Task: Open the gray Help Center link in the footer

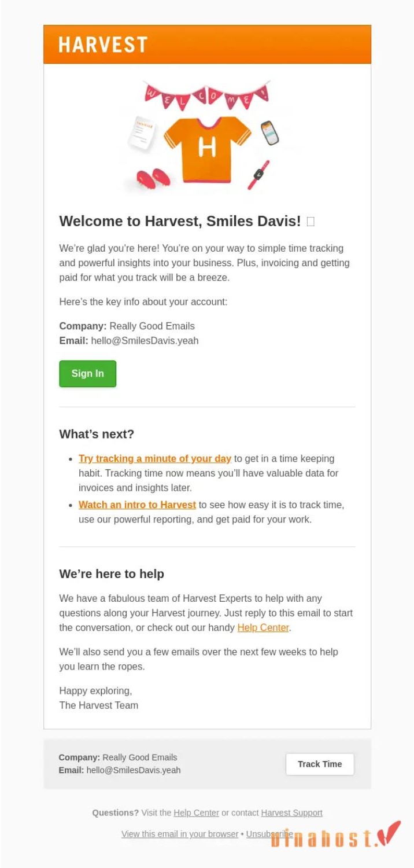Action: [196, 812]
